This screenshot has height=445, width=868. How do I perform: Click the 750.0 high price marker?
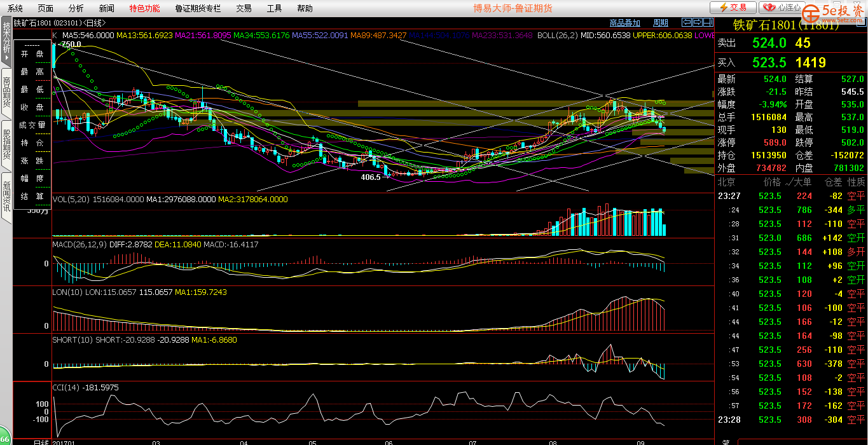pyautogui.click(x=71, y=44)
